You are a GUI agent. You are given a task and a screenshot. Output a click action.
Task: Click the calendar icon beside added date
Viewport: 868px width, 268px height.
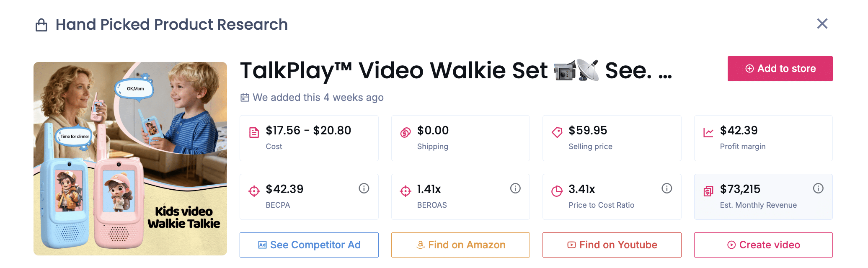pos(245,98)
